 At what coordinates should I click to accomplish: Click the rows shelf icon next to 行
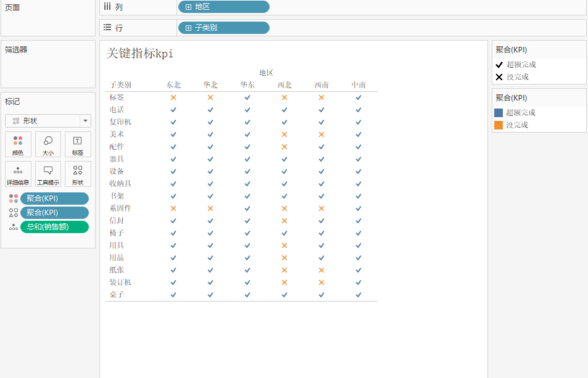click(107, 27)
